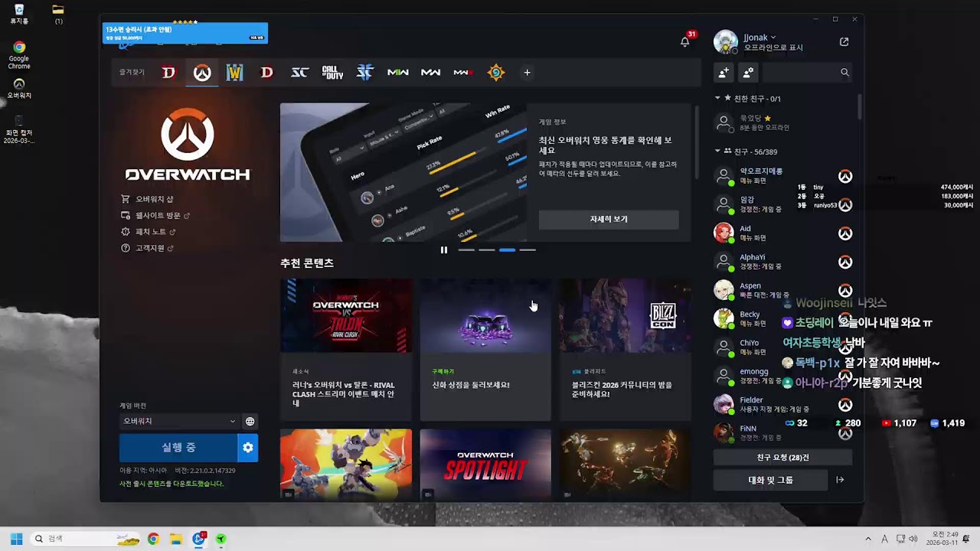The width and height of the screenshot is (980, 551).
Task: Open the Diablo IV game tab
Action: coord(168,73)
